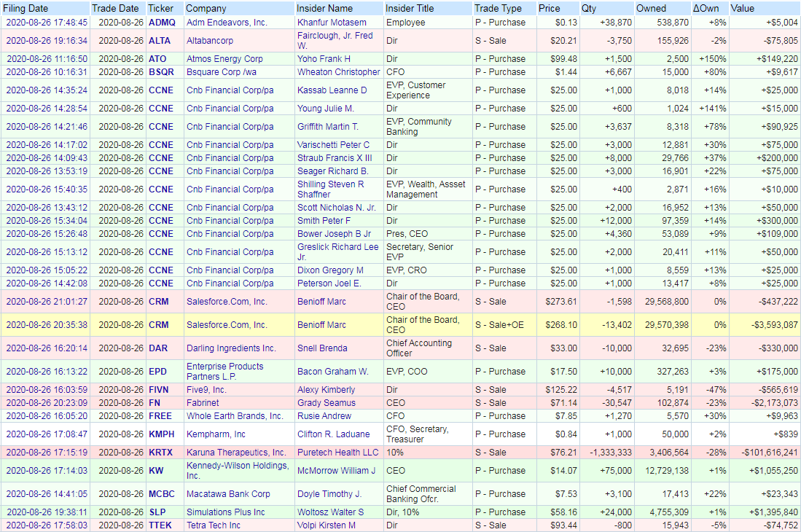Open the FIVN ticker link
The width and height of the screenshot is (801, 532).
point(159,390)
